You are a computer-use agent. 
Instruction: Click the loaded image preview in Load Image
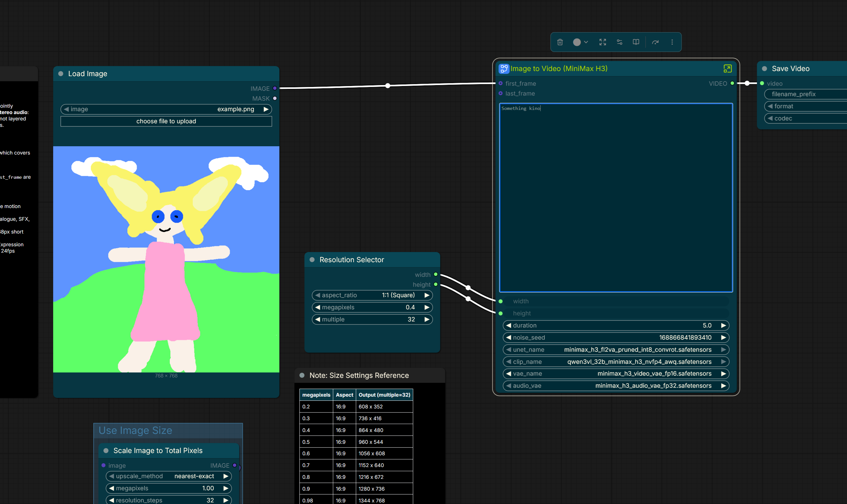click(x=166, y=259)
